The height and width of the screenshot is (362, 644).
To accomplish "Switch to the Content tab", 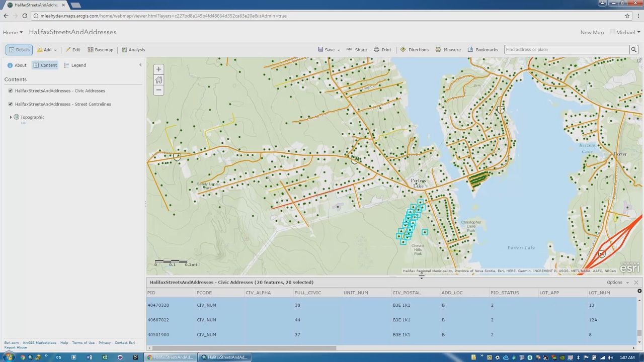I will pos(45,65).
